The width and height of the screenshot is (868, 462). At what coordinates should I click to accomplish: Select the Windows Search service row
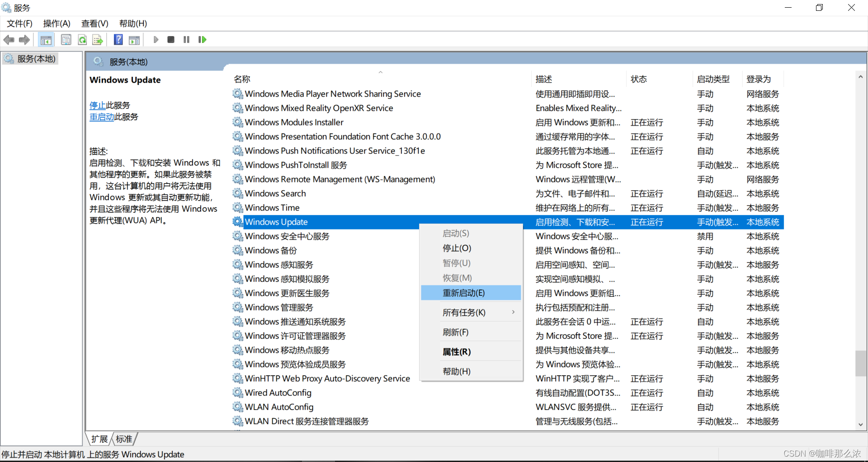coord(275,193)
